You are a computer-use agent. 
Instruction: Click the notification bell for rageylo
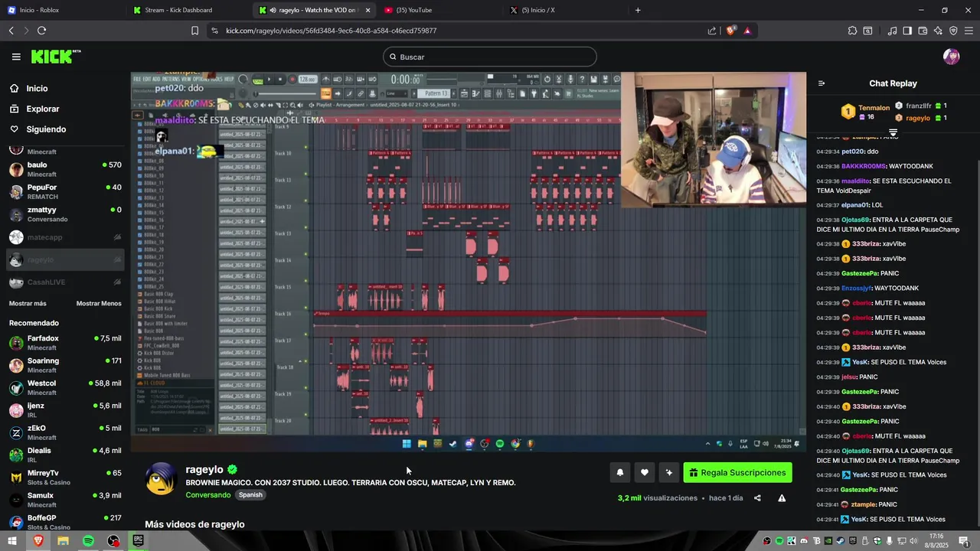point(620,473)
